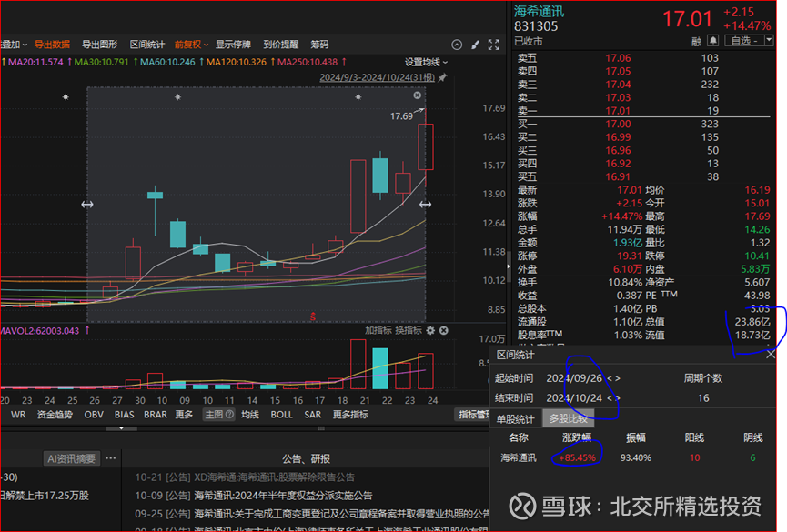Click 导出图形 to export chart image
Image resolution: width=787 pixels, height=532 pixels.
pos(99,45)
